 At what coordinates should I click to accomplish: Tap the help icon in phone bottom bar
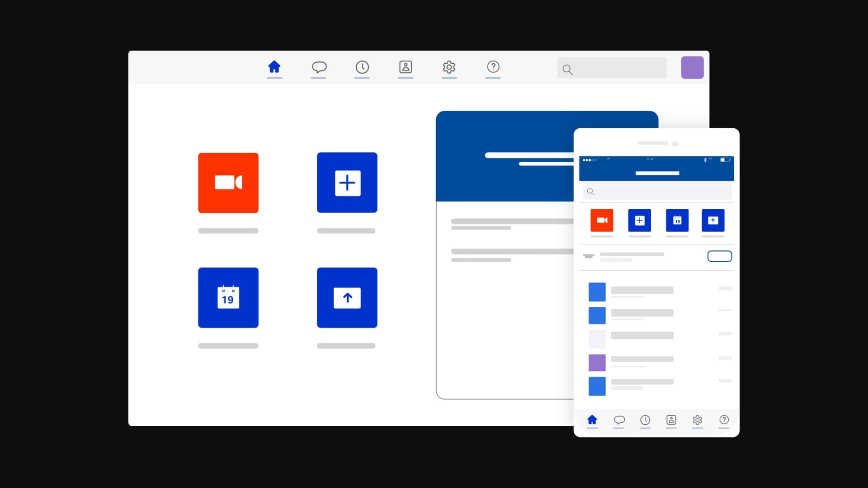tap(724, 420)
